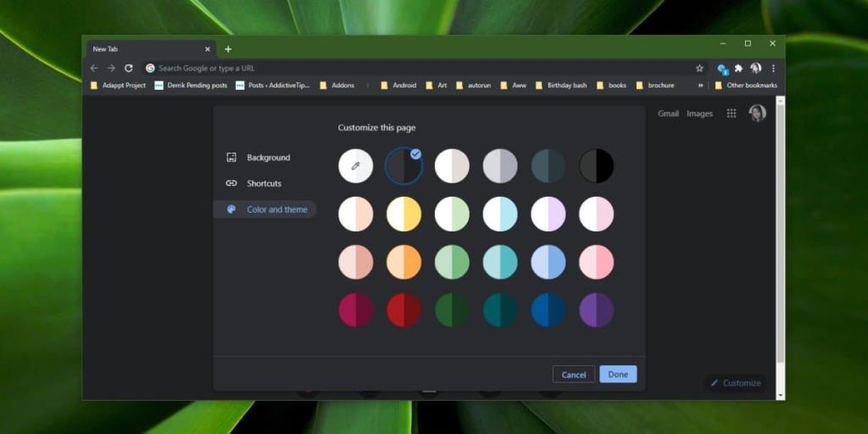The width and height of the screenshot is (868, 434).
Task: Select the New Tab tab
Action: click(x=149, y=49)
